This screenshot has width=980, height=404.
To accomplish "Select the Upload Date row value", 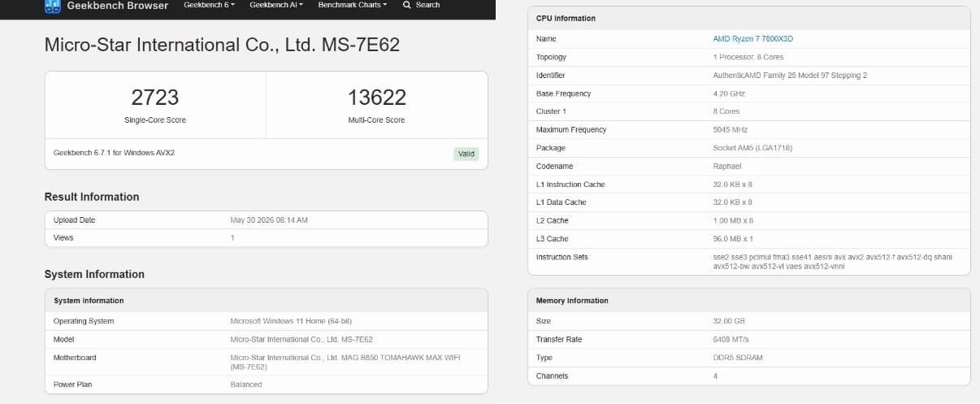I will [269, 220].
